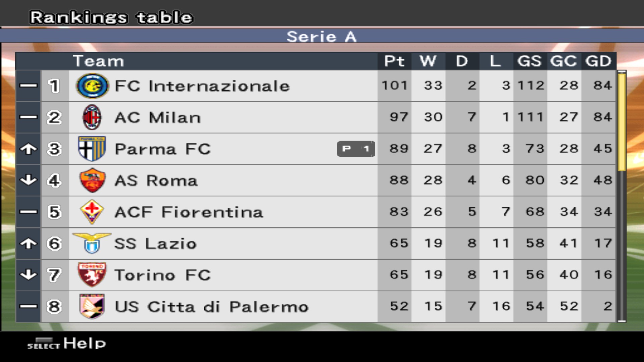This screenshot has height=362, width=644.
Task: Select the ACF Fiorentina diamond emblem
Action: [92, 212]
